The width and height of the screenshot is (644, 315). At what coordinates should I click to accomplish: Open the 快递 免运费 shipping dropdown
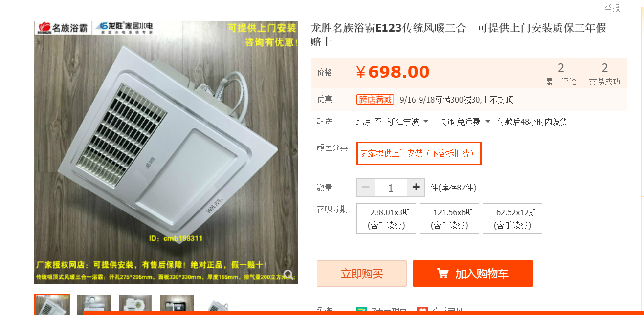click(464, 122)
